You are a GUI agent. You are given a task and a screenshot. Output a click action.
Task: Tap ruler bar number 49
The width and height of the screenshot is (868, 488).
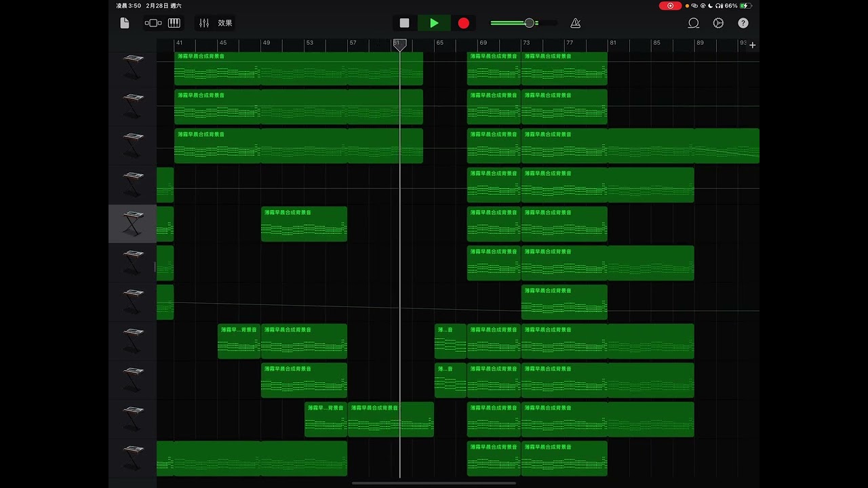pos(267,43)
